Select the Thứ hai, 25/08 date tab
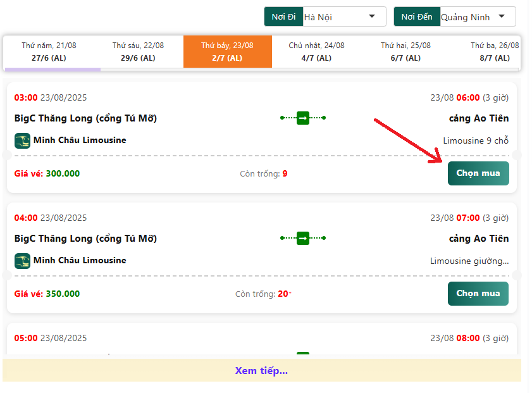The image size is (532, 393). tap(405, 52)
